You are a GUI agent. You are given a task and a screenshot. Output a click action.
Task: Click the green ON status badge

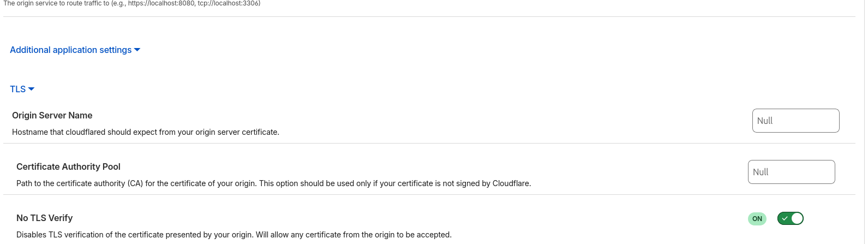tap(757, 219)
